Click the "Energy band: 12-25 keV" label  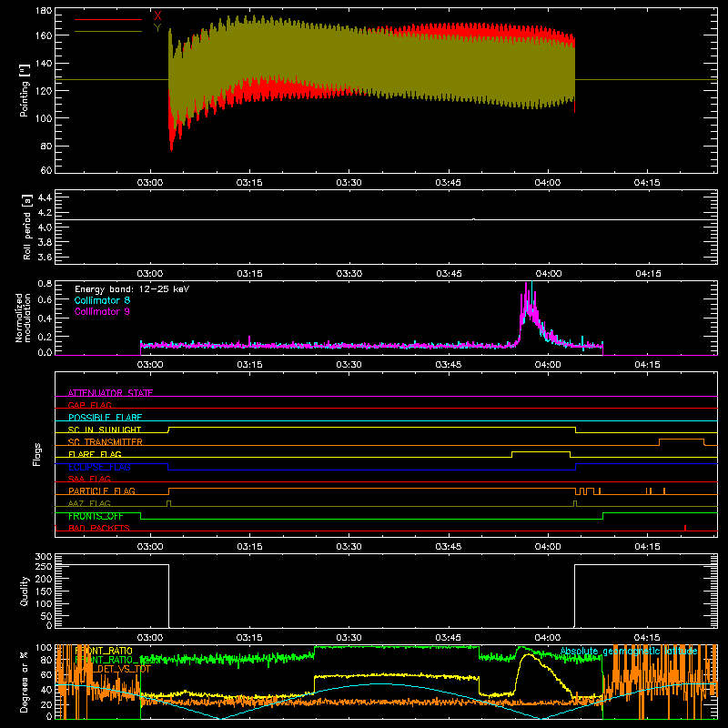click(x=132, y=289)
